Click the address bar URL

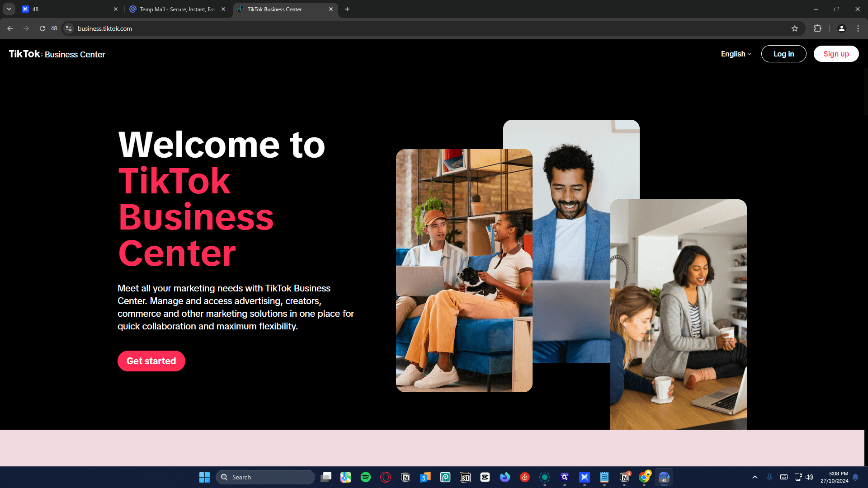[105, 28]
